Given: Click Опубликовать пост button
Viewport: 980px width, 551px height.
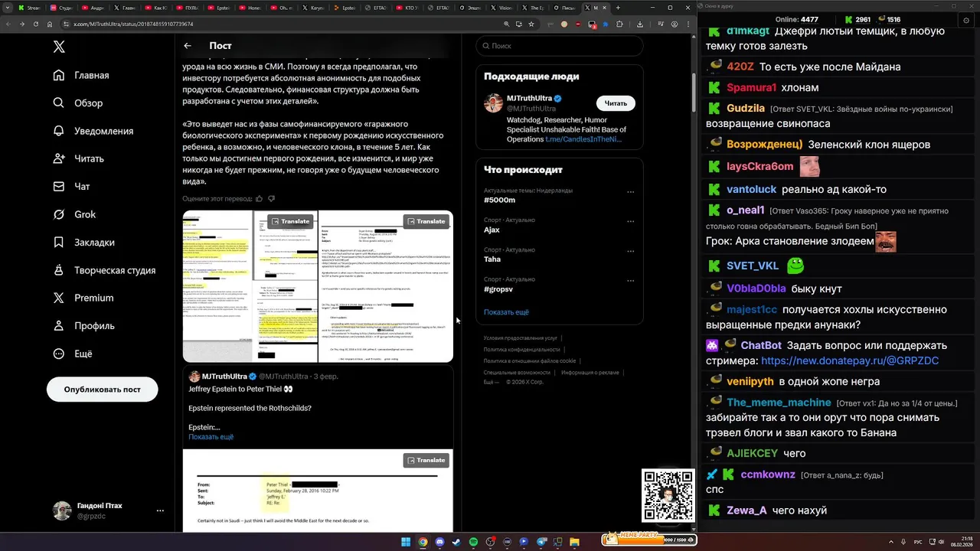Looking at the screenshot, I should point(103,390).
